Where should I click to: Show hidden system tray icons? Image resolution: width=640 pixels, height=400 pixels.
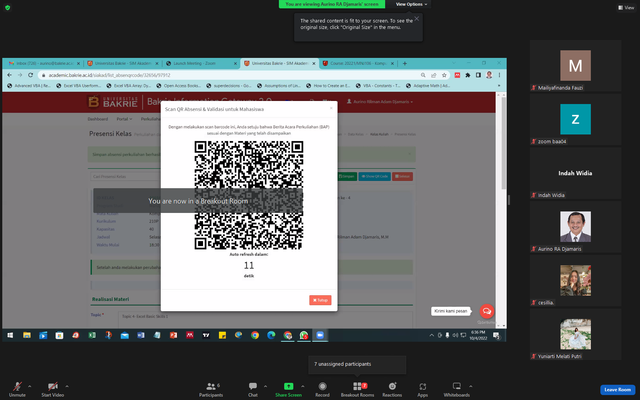click(x=431, y=336)
